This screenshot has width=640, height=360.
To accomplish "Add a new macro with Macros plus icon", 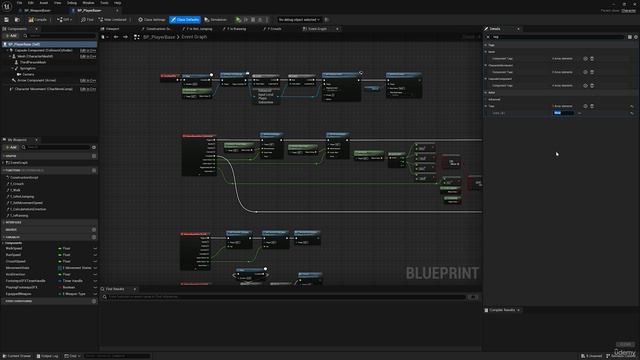I will (94, 230).
